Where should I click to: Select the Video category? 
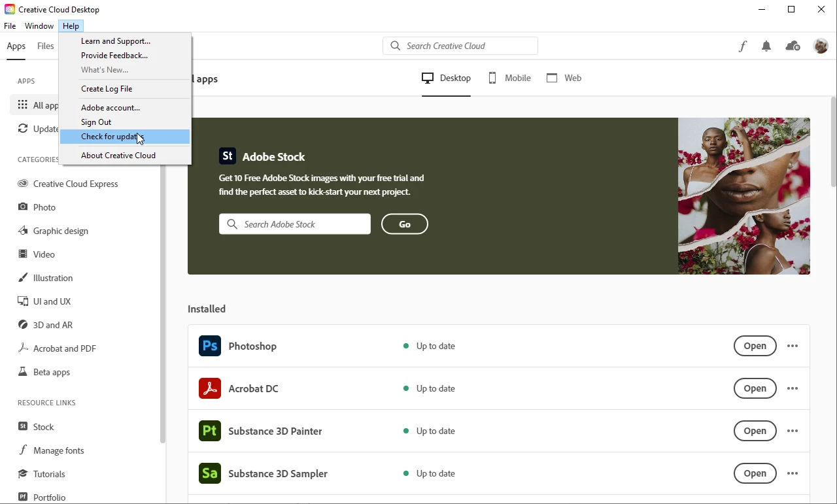point(37,254)
